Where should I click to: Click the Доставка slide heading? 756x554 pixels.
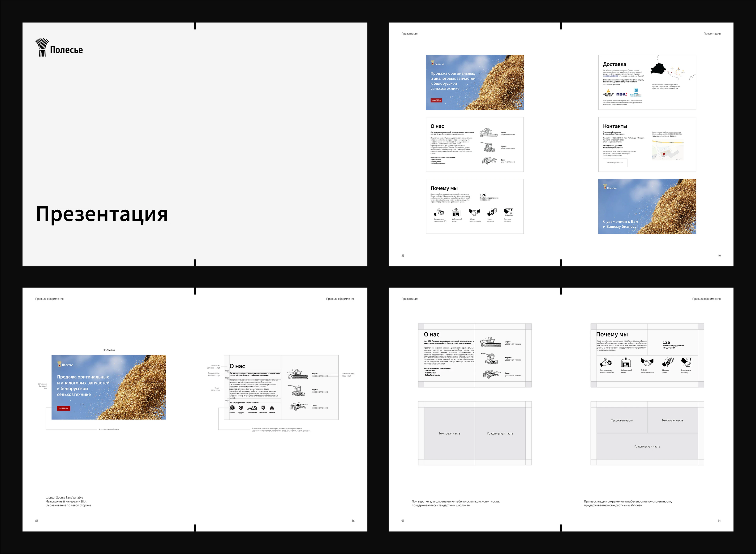pos(614,64)
